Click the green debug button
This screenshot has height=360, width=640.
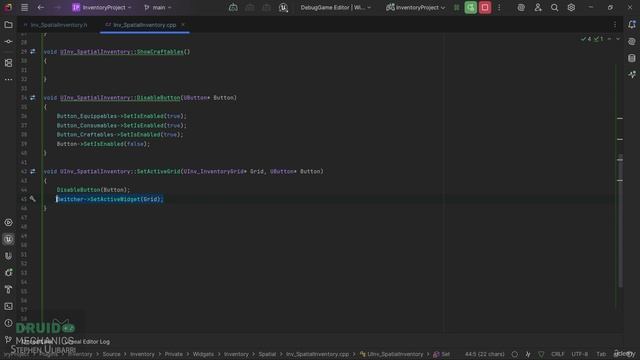point(471,7)
